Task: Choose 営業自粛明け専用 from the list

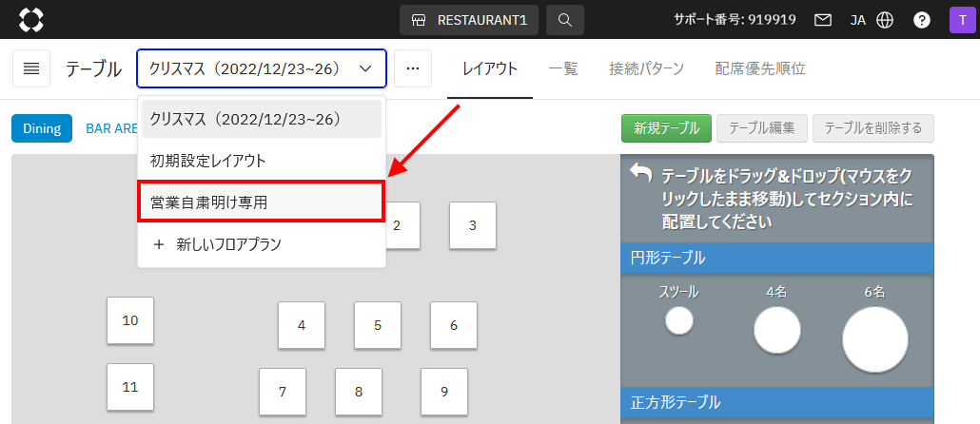Action: (x=261, y=202)
